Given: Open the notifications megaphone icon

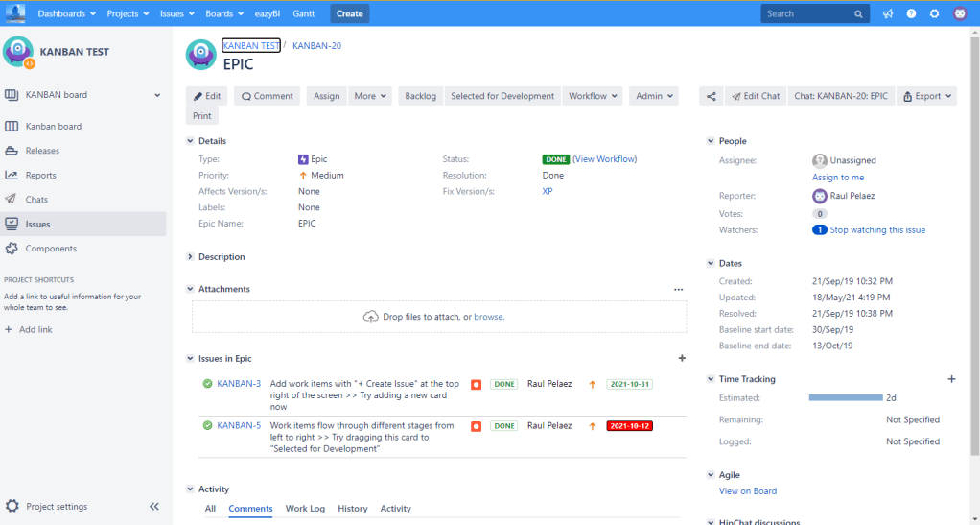Looking at the screenshot, I should [x=888, y=13].
